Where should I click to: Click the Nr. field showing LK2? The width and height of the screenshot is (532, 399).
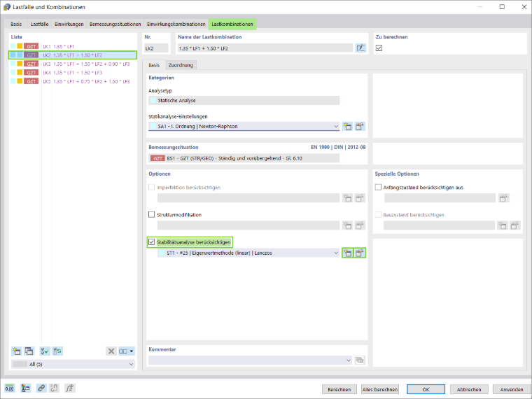pyautogui.click(x=156, y=48)
